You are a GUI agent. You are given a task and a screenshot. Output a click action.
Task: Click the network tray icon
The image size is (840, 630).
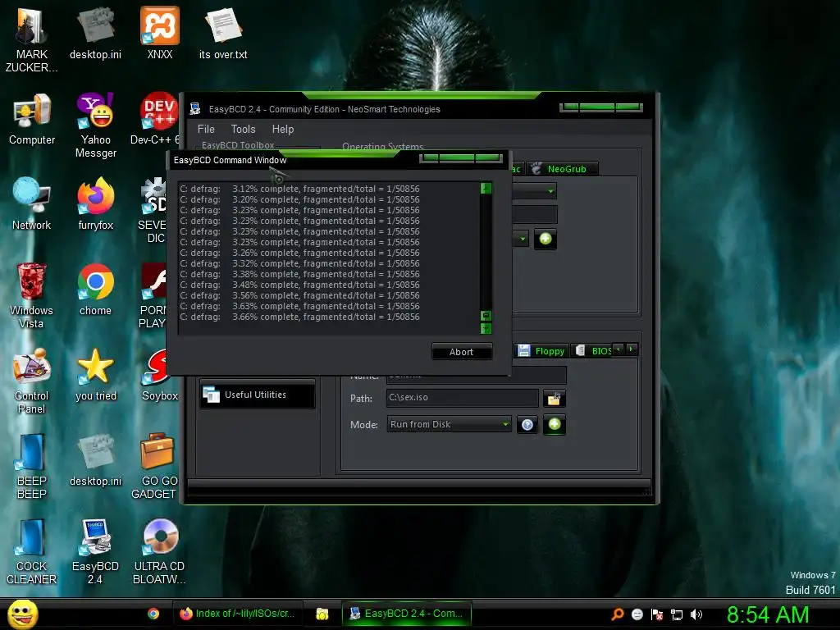click(x=677, y=614)
